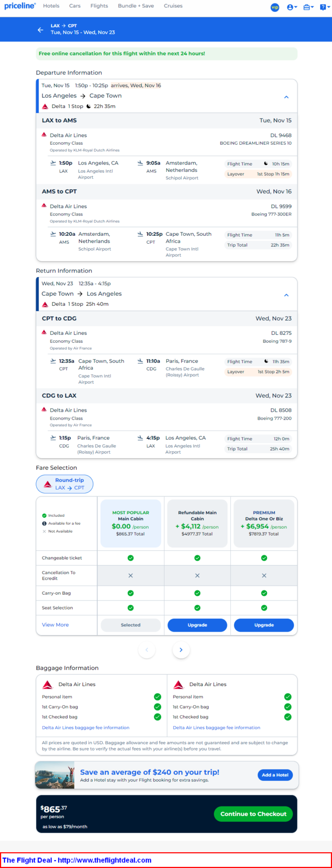Open View More fare details
Viewport: 332px width, 868px height.
pos(55,625)
